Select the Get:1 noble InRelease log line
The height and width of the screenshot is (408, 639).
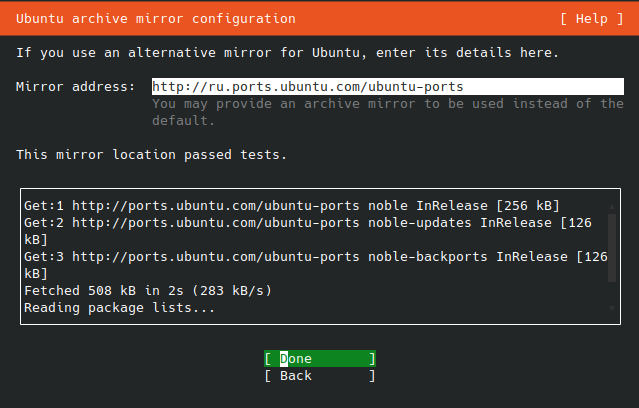pos(292,205)
